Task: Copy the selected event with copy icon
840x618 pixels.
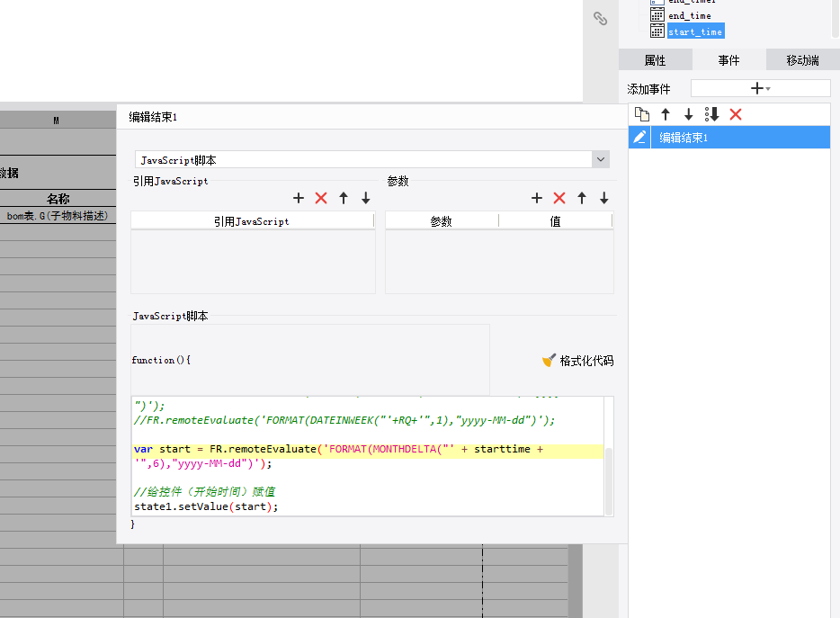Action: (642, 114)
